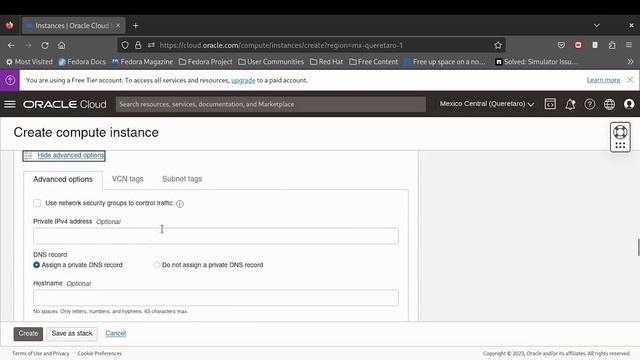This screenshot has height=360, width=640.
Task: Open the support lifebuoy widget
Action: coord(620,137)
